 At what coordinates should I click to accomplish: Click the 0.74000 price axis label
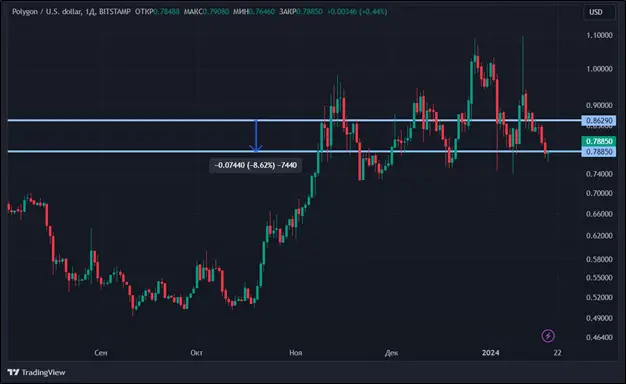click(x=599, y=174)
